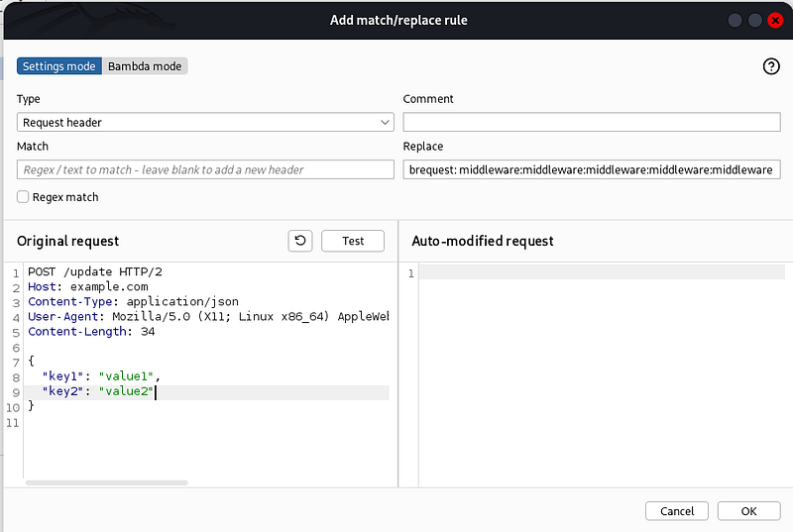The height and width of the screenshot is (532, 793).
Task: Click the "Host: example.com" header line
Action: [x=88, y=287]
